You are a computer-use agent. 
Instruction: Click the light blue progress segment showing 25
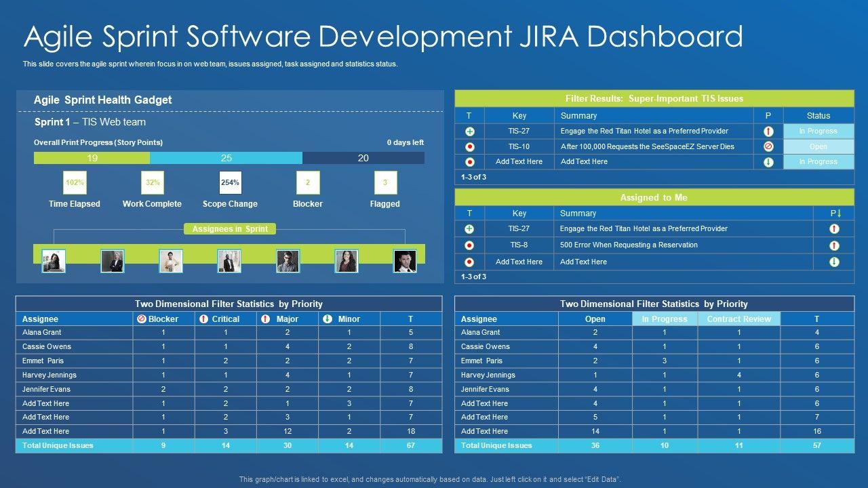coord(226,158)
